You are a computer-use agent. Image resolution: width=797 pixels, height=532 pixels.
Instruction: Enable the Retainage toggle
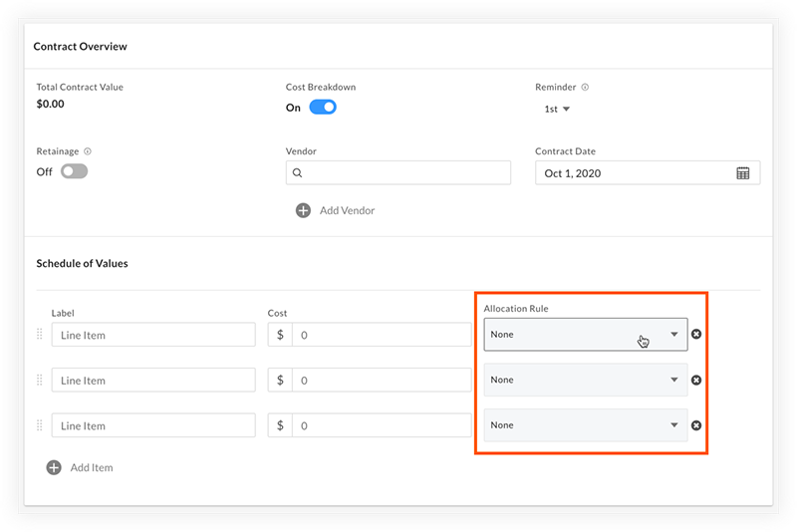coord(74,171)
